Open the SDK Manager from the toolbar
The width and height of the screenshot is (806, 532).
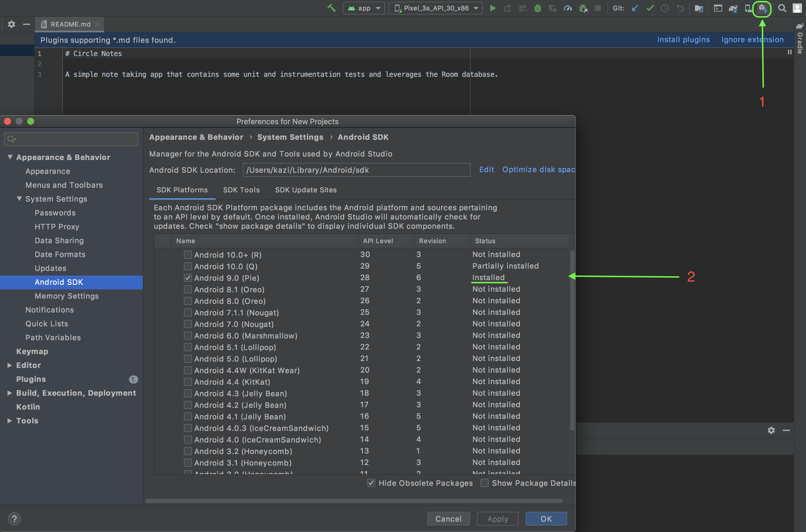[x=762, y=8]
